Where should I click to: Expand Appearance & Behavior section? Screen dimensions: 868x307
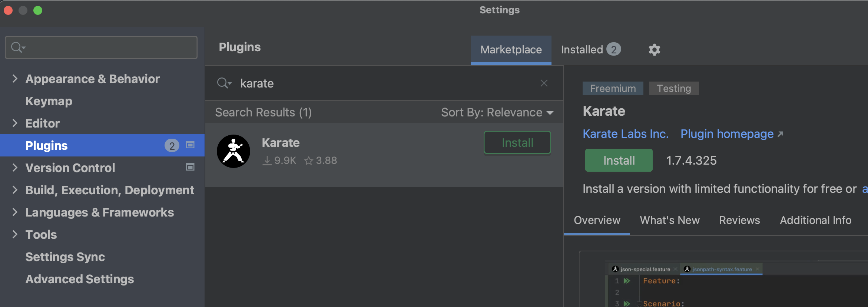coord(15,79)
